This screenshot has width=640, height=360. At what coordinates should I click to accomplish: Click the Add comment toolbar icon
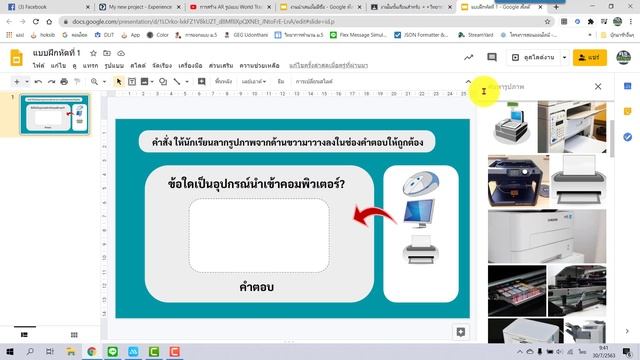(202, 82)
